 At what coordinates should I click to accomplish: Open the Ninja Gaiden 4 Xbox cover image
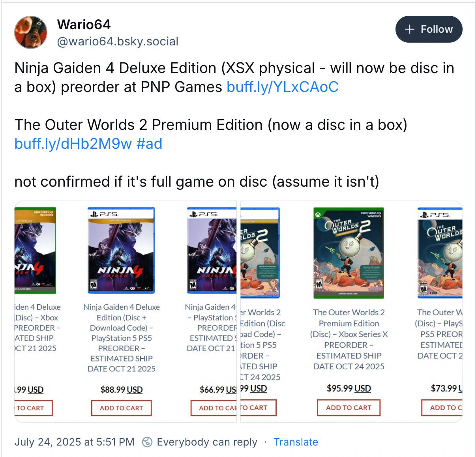click(x=35, y=250)
